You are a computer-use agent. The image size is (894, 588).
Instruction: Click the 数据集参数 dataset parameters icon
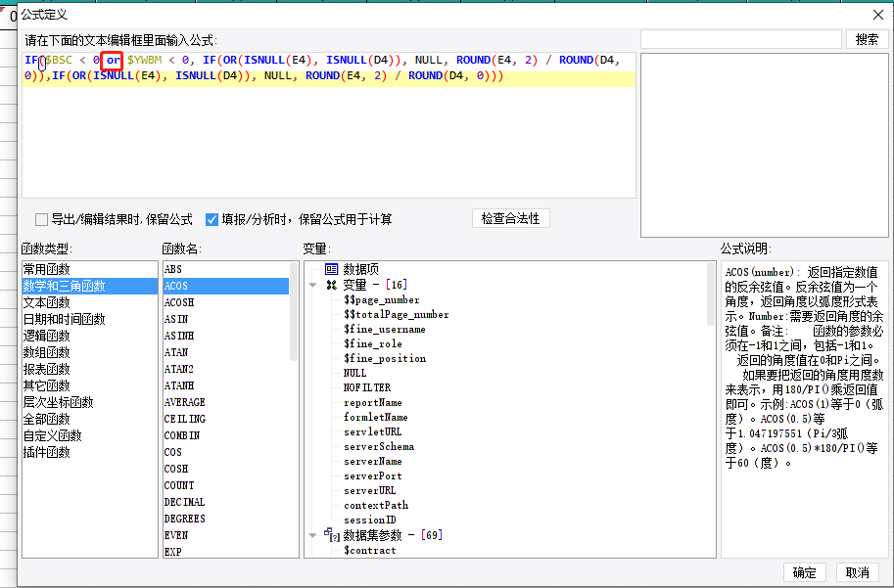pos(331,535)
